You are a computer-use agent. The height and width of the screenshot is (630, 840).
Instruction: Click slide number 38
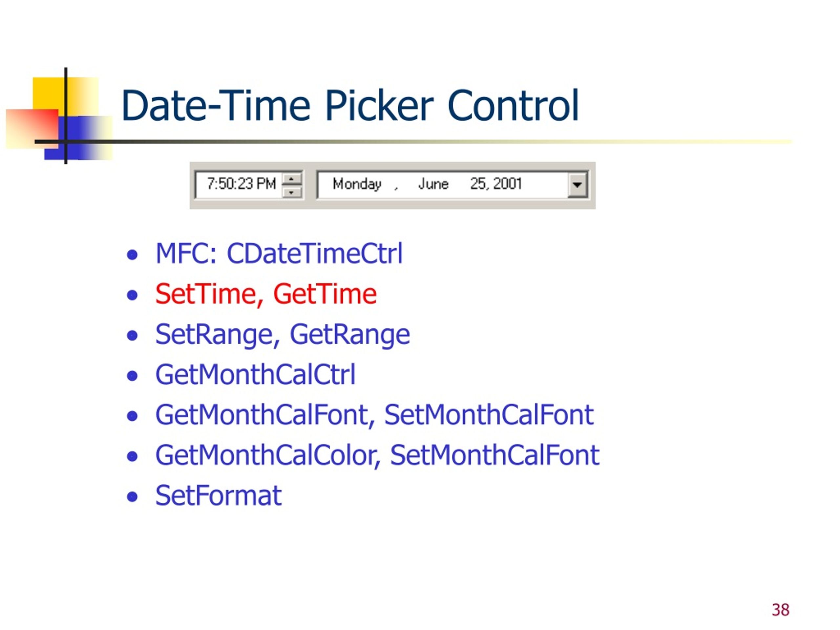click(x=780, y=610)
